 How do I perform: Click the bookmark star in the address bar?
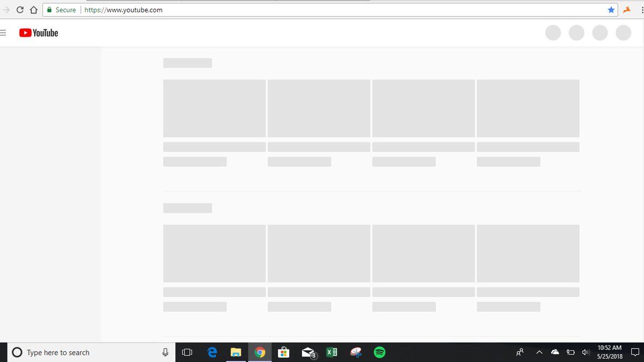611,10
